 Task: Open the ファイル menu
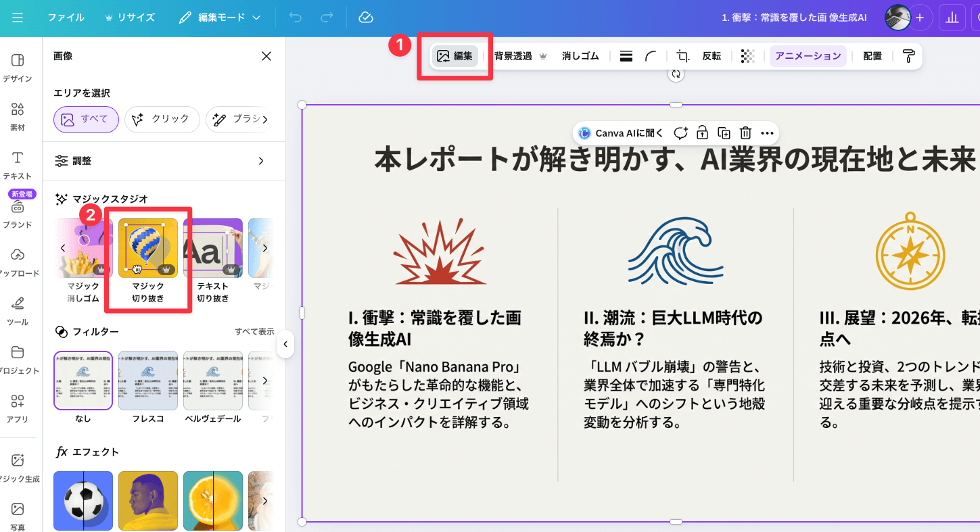tap(66, 18)
